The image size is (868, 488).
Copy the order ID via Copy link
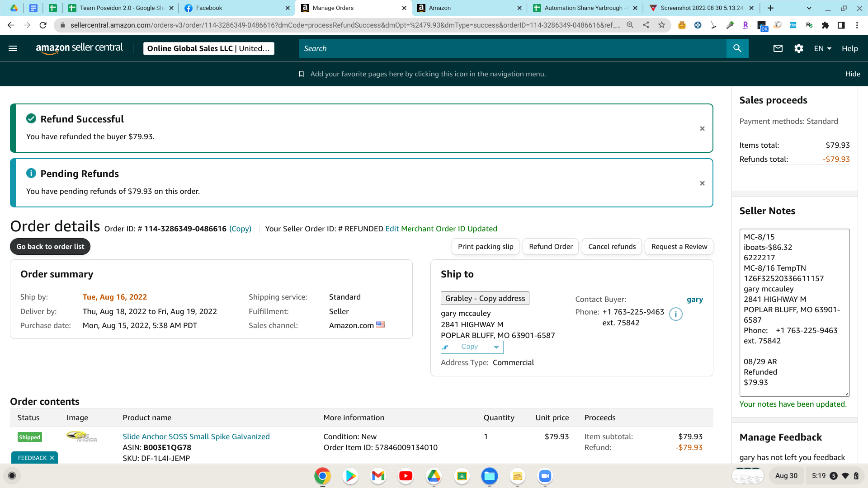tap(241, 229)
